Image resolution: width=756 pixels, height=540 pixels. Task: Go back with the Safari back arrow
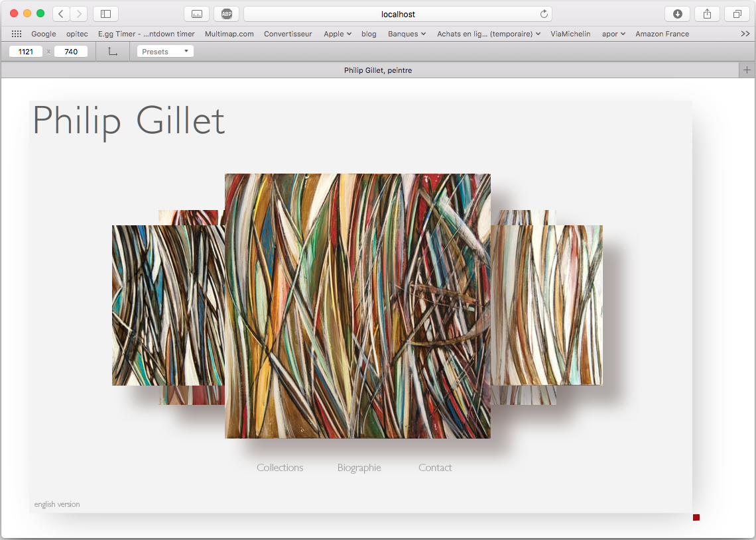coord(61,14)
